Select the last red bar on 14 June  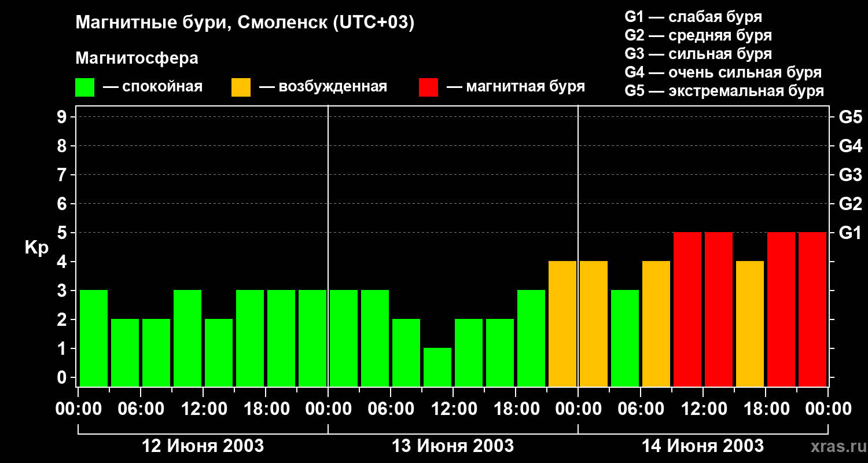point(812,309)
